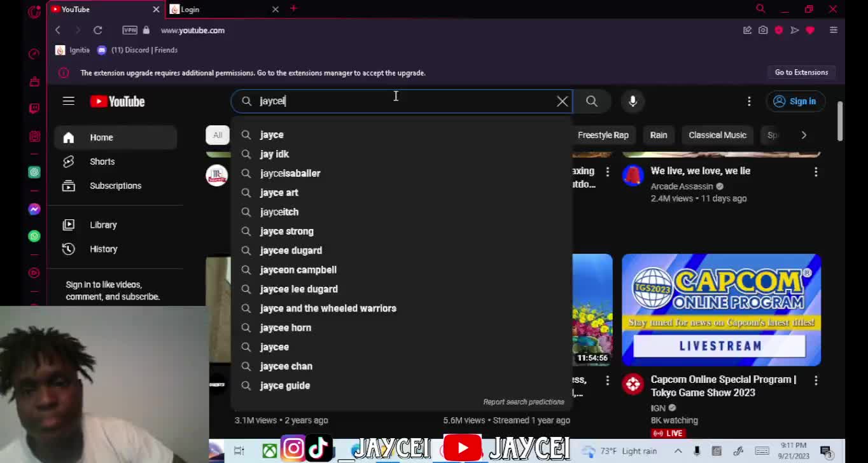
Task: Open Library in YouTube sidebar
Action: click(115, 225)
